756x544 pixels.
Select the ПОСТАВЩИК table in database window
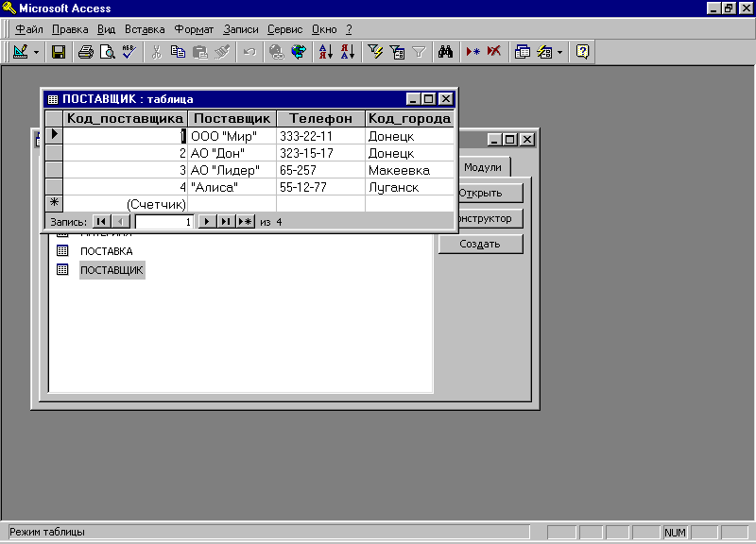pyautogui.click(x=112, y=270)
